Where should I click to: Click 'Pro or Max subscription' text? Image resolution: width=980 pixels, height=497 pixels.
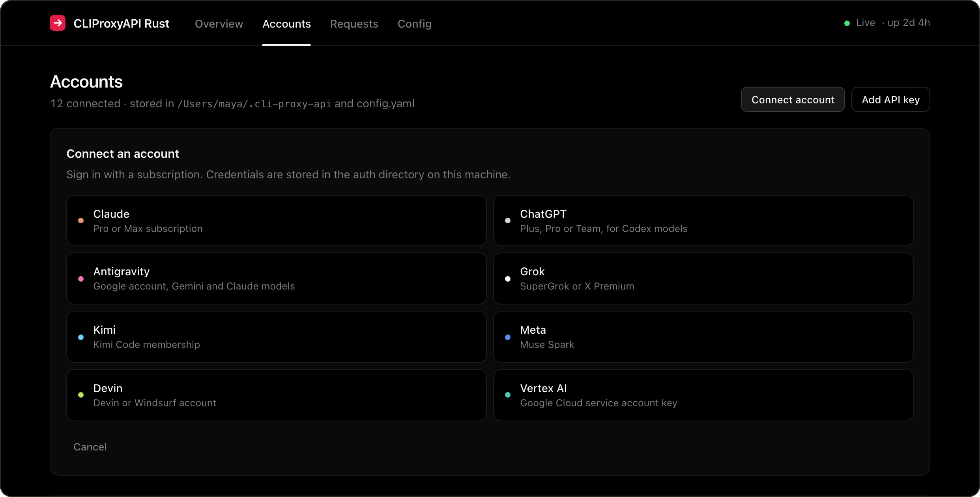point(148,229)
